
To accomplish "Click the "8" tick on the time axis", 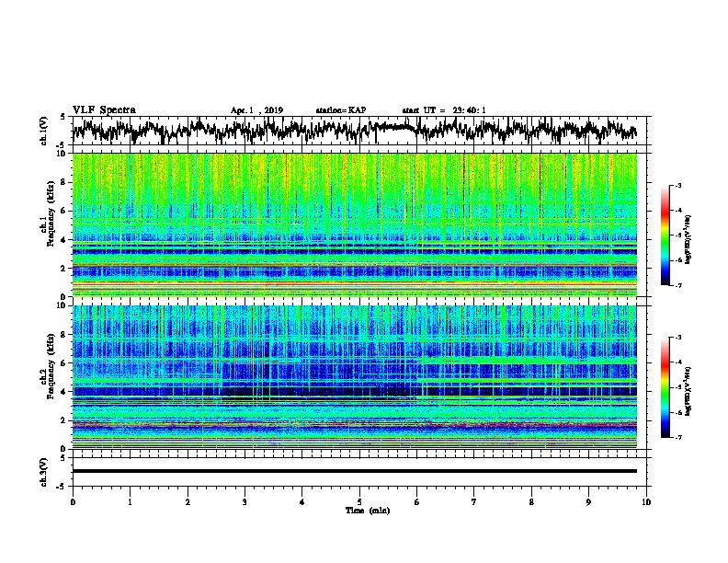I will 531,502.
